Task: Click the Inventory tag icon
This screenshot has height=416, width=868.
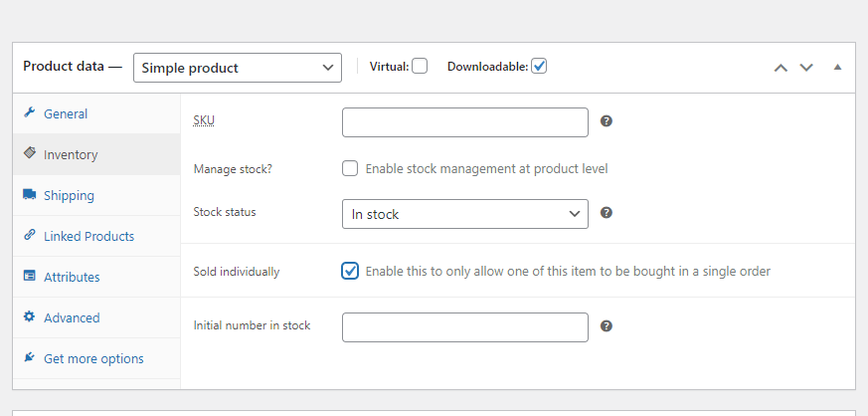Action: 29,154
